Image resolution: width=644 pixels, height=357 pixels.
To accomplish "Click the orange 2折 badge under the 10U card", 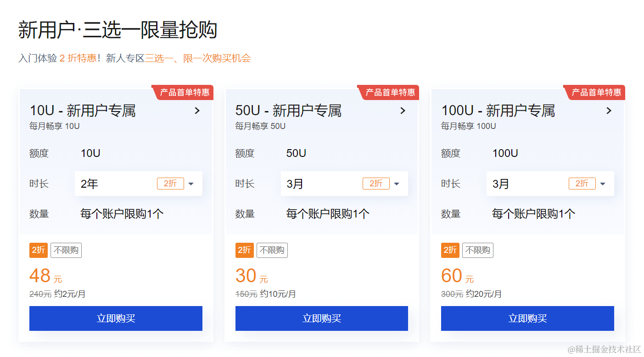I will point(38,250).
